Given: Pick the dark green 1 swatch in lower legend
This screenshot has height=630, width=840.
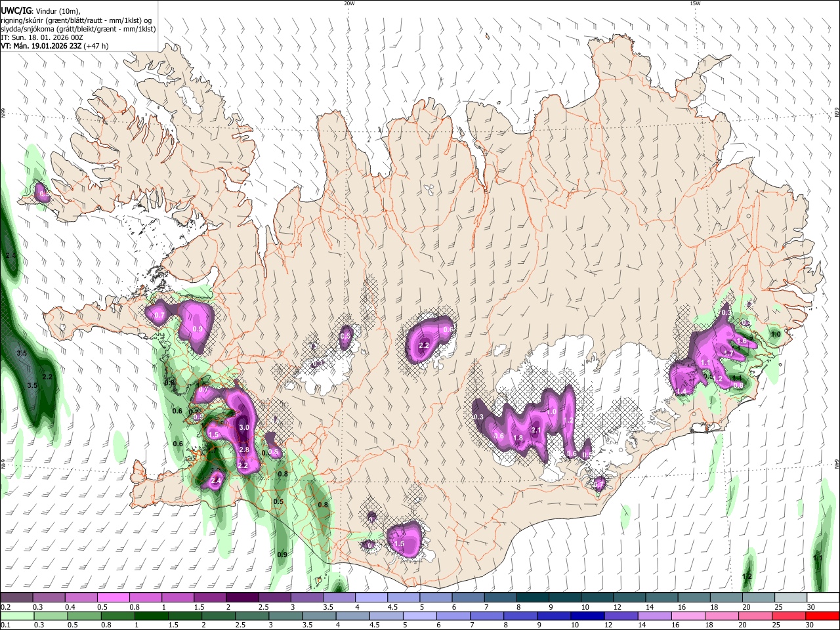Looking at the screenshot, I should tap(151, 616).
